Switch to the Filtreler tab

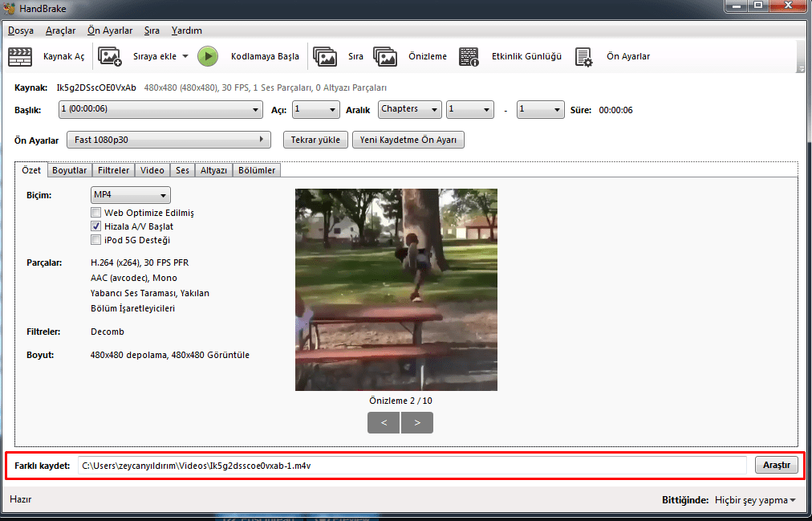113,170
